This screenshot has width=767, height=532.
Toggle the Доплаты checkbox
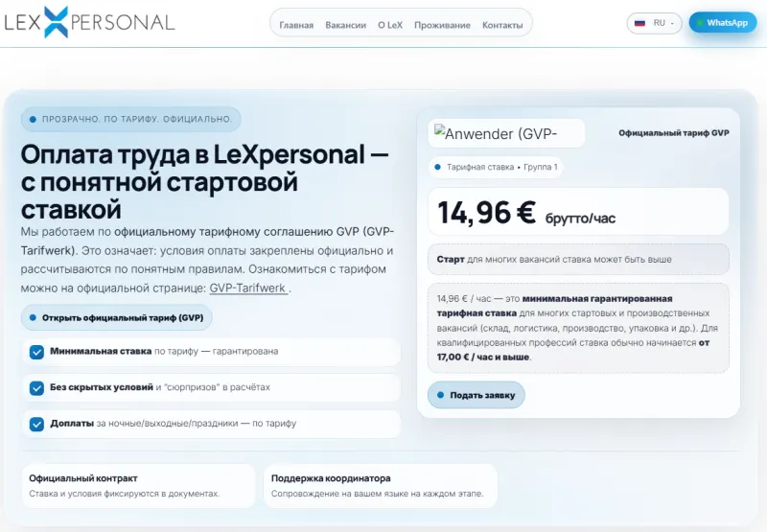pos(36,424)
